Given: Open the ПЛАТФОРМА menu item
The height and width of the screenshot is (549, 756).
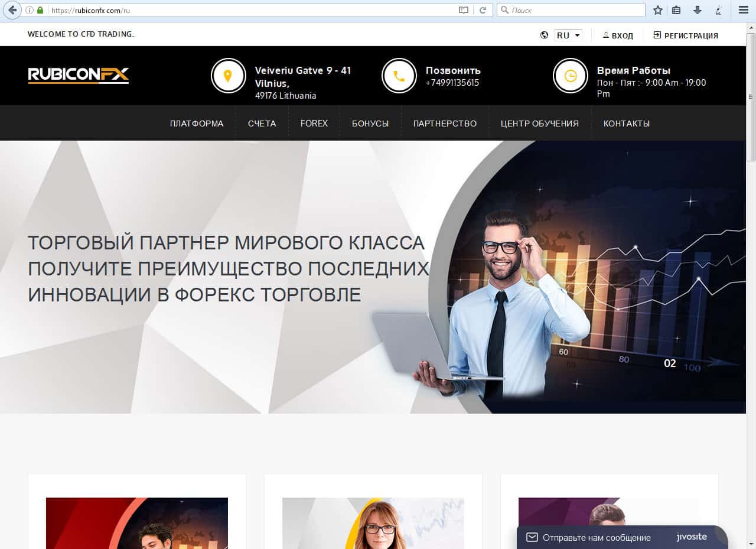Looking at the screenshot, I should pyautogui.click(x=197, y=124).
